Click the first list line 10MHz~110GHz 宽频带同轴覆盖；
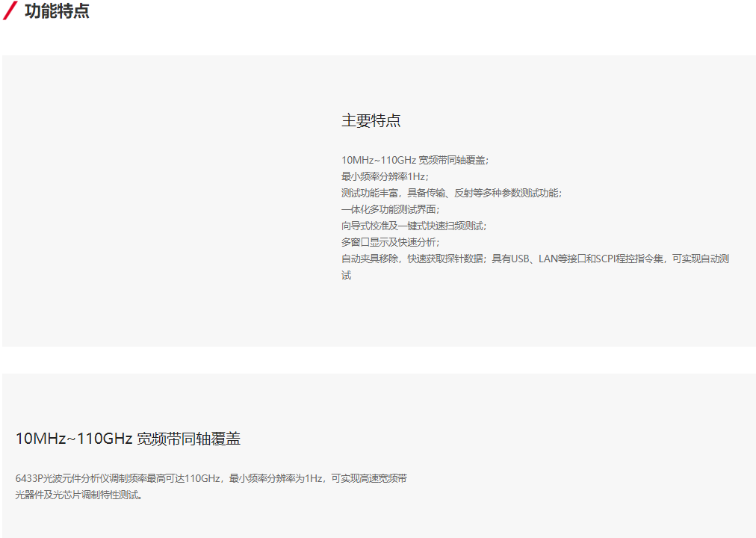This screenshot has height=538, width=756. pos(415,160)
